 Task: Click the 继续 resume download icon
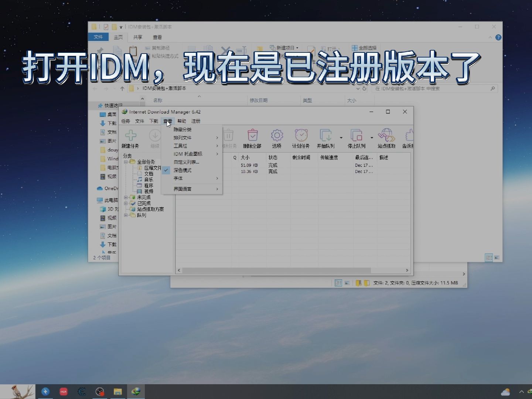[155, 135]
